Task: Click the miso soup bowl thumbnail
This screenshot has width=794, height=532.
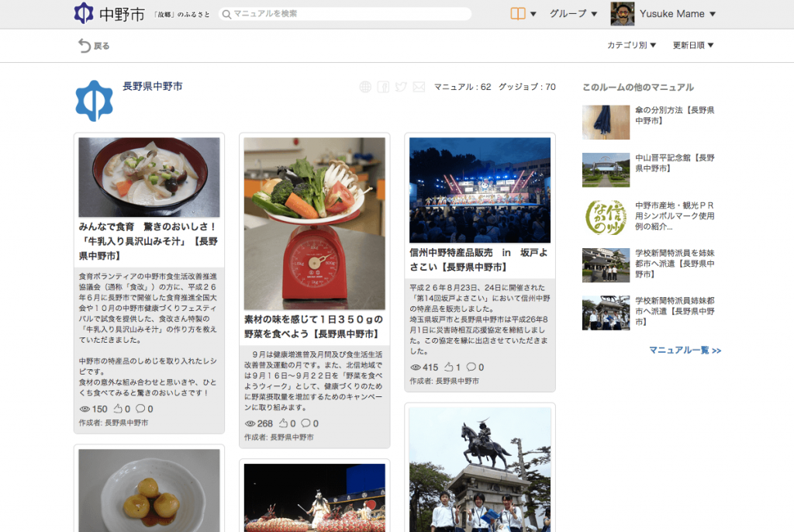Action: (x=149, y=178)
